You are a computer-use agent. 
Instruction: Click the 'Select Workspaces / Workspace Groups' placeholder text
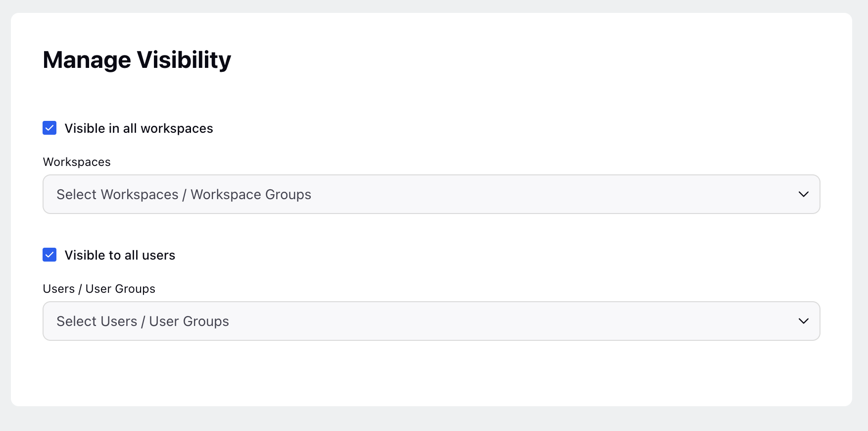tap(184, 195)
